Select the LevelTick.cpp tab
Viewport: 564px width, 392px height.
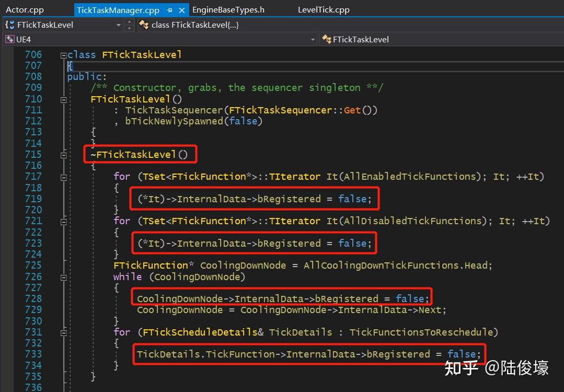click(323, 9)
